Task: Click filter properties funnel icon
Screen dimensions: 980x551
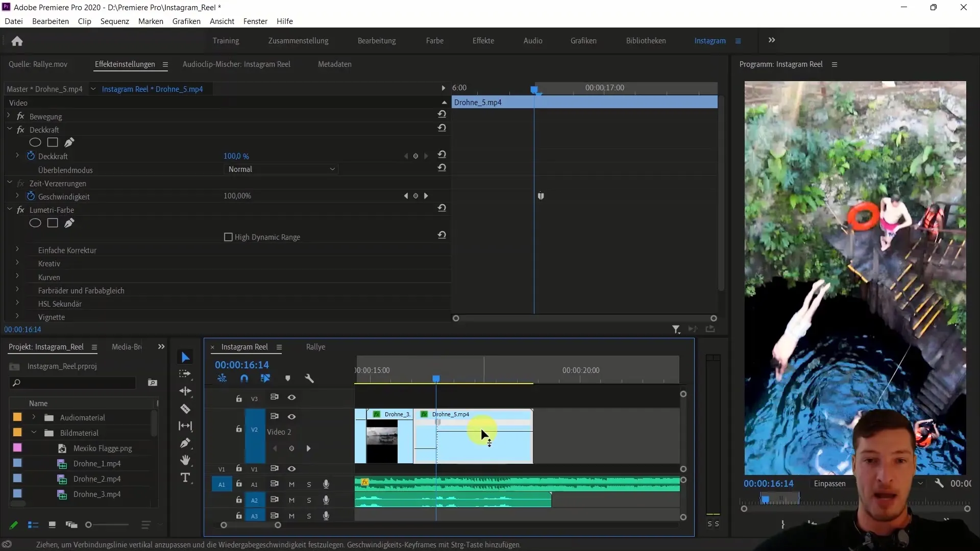Action: [x=676, y=330]
